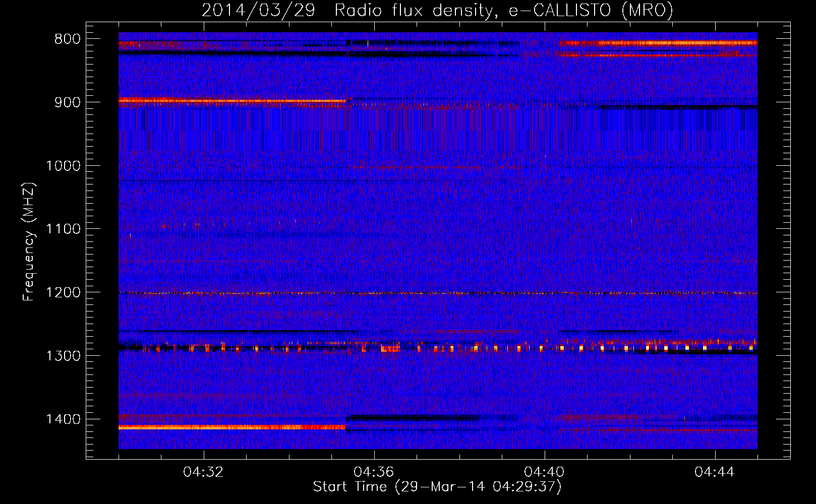Viewport: 816px width, 504px height.
Task: Click the 04:36 time tick label
Action: click(x=374, y=472)
